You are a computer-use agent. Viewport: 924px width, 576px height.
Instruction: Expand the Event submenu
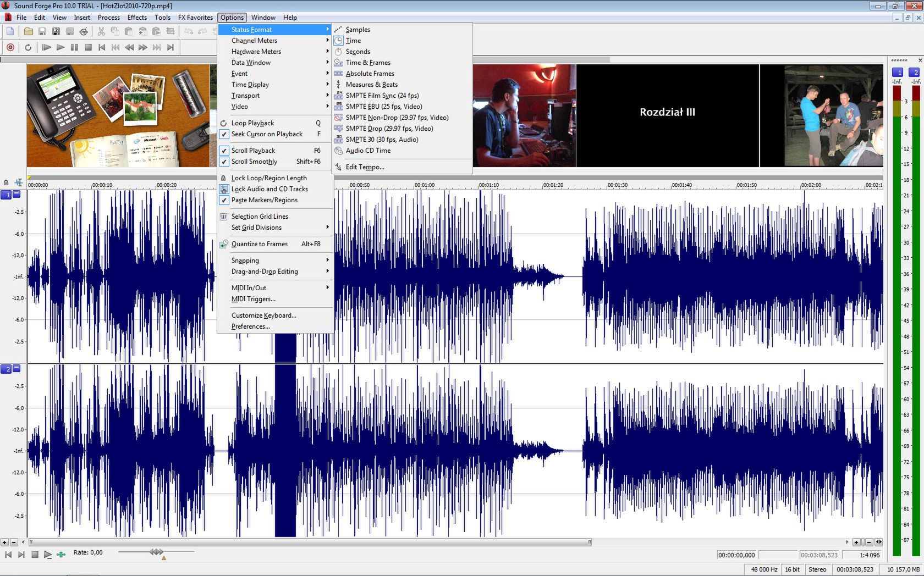276,74
